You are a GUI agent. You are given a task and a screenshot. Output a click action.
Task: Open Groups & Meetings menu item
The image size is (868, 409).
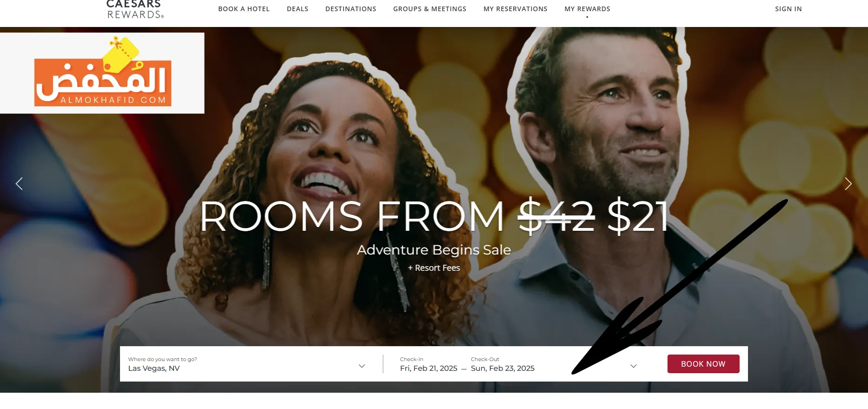(x=430, y=9)
